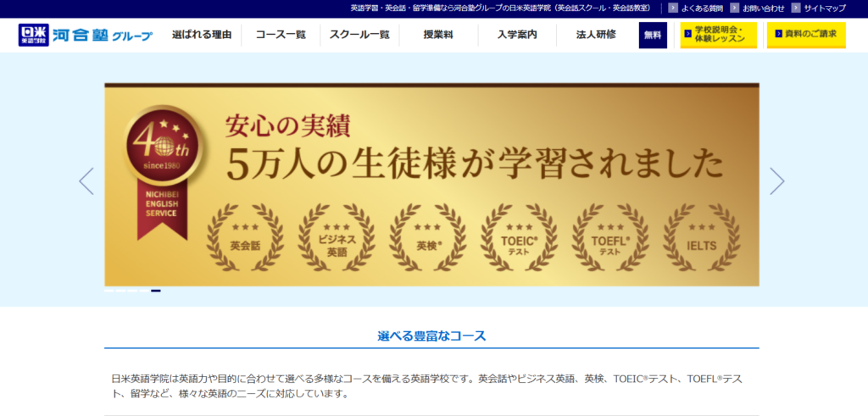Screen dimensions: 868x416
Task: Open the 河合塾グループ logo link
Action: point(103,36)
